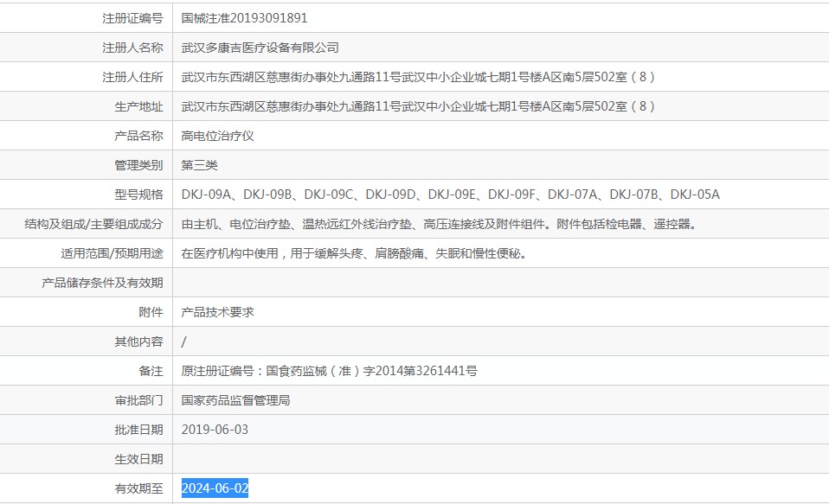Click the 有效期至 label
The width and height of the screenshot is (829, 504).
(x=138, y=488)
